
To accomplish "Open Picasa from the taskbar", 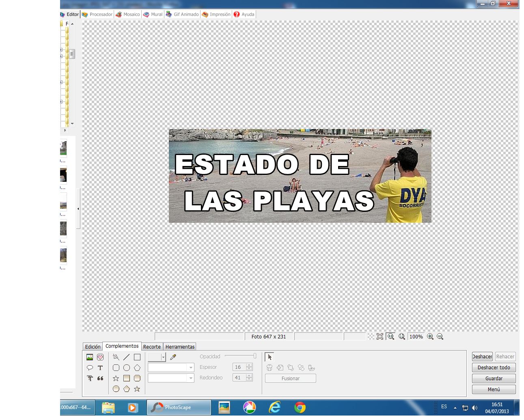I will pyautogui.click(x=249, y=407).
